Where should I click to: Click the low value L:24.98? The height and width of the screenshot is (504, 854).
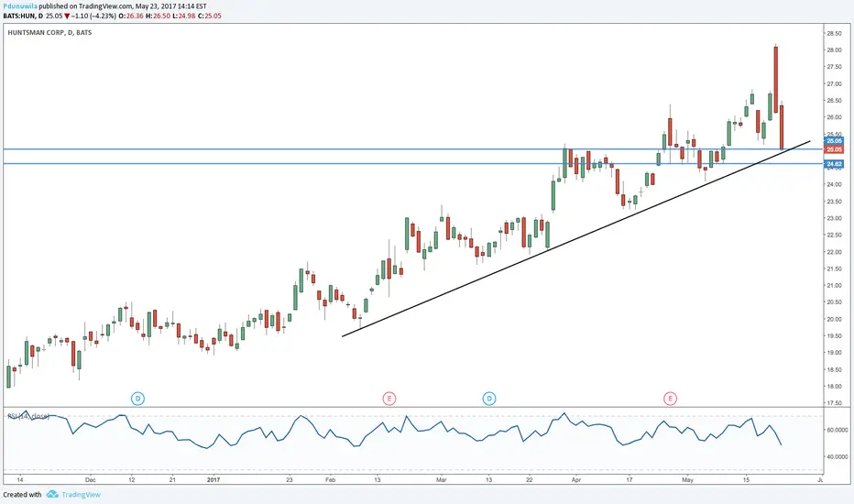point(183,16)
